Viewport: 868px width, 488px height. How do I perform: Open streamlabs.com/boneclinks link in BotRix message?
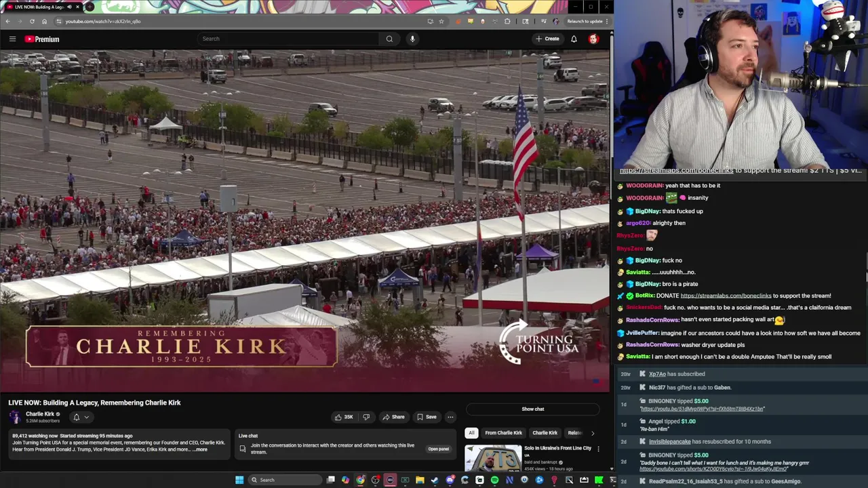[726, 296]
